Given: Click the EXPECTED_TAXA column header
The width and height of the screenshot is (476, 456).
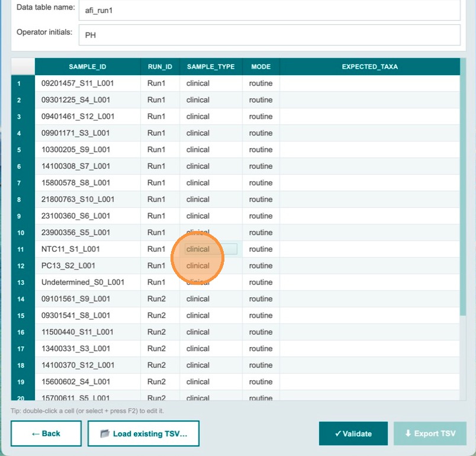Looking at the screenshot, I should coord(369,67).
